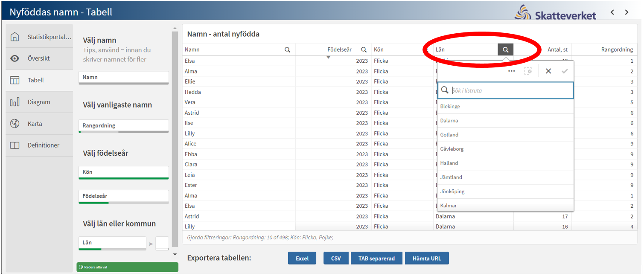Open the three-dots selection menu in popup
The image size is (644, 276).
pos(511,71)
